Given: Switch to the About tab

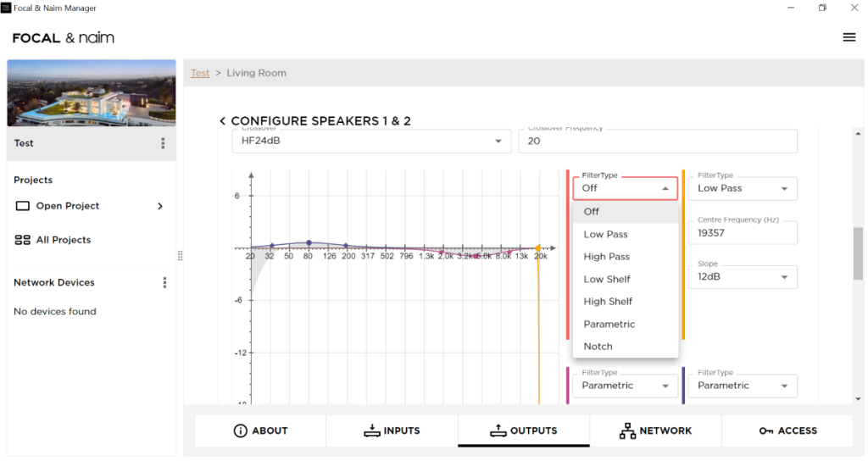Looking at the screenshot, I should [260, 430].
